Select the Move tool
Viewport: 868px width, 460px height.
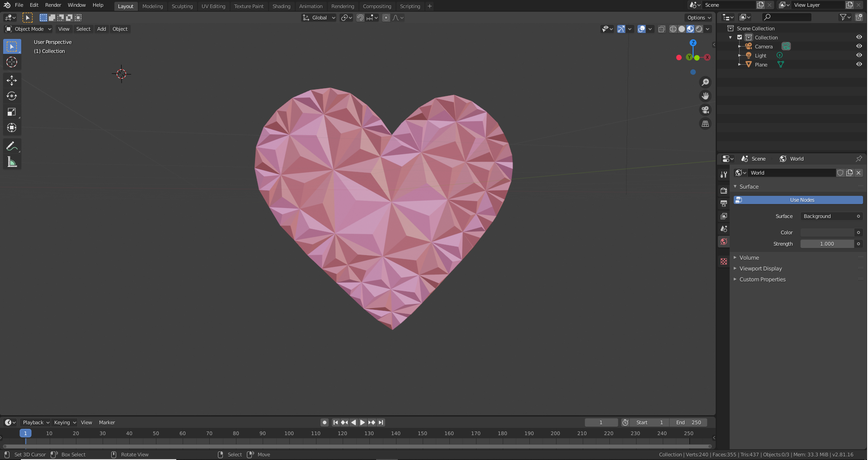pos(12,80)
